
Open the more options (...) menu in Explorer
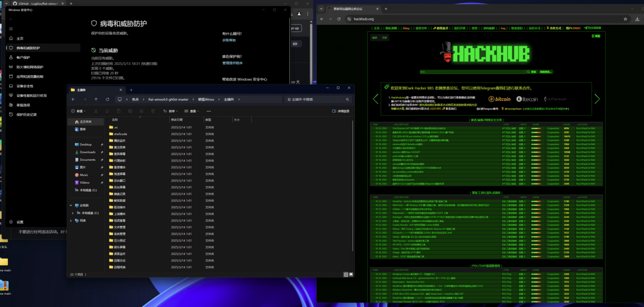click(208, 111)
